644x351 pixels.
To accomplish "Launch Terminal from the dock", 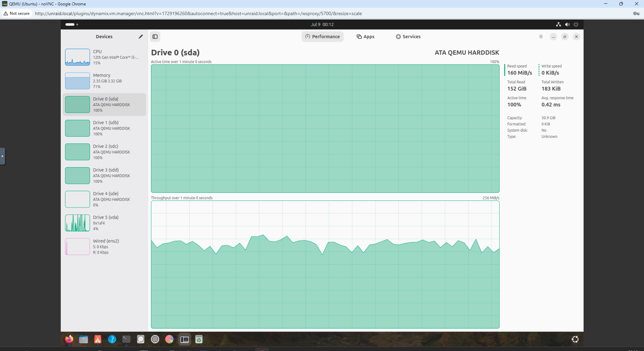I will click(x=127, y=339).
